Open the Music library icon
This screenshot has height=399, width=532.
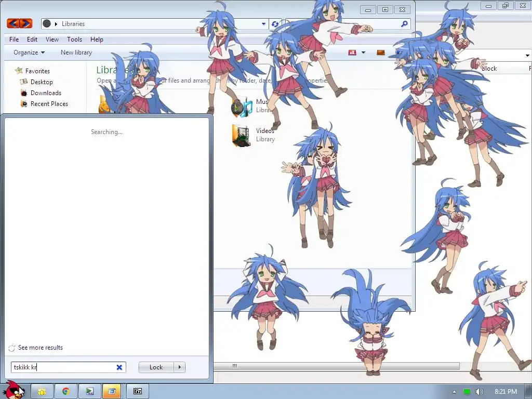[x=242, y=107]
